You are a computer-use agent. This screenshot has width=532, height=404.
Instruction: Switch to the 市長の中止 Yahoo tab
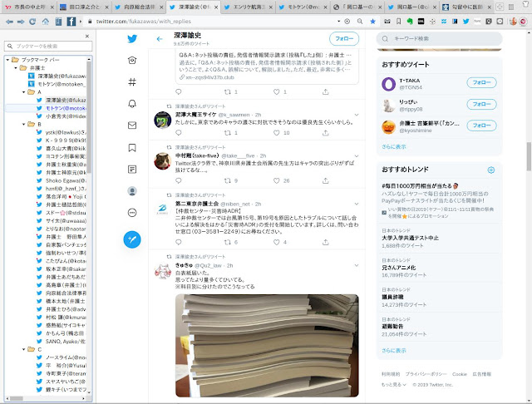[30, 7]
